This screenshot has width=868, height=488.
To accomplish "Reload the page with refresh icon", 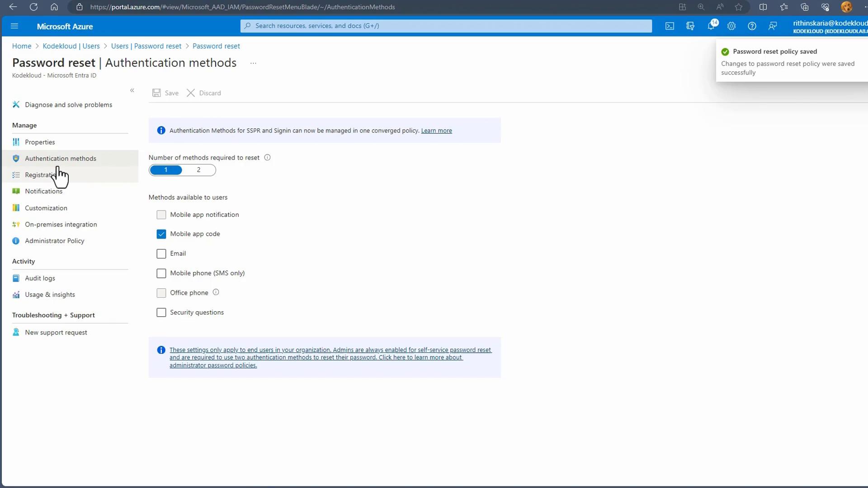I will coord(33,7).
